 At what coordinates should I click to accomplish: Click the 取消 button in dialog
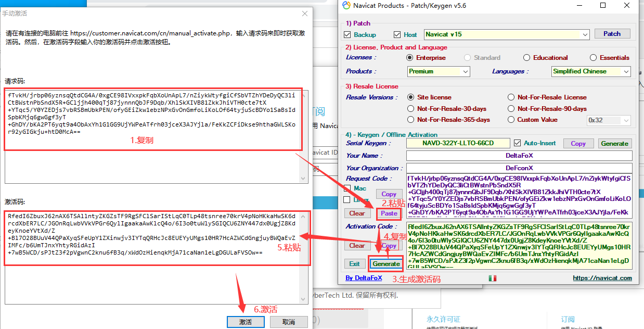click(x=289, y=322)
